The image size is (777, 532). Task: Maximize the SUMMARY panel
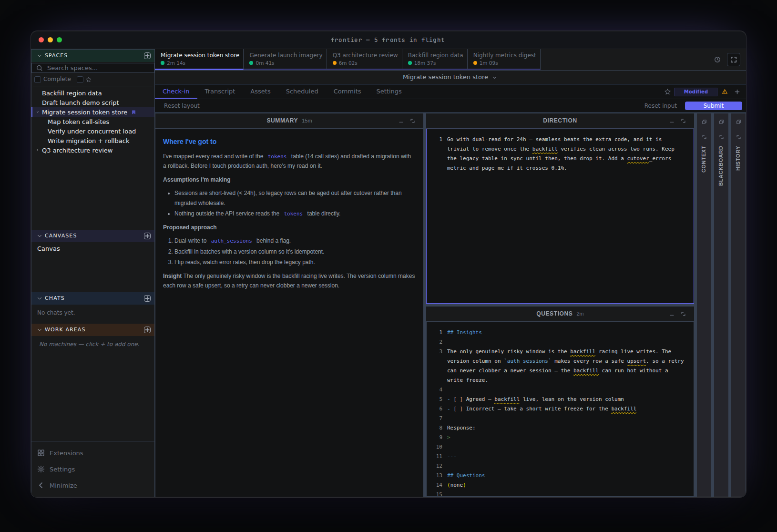(412, 121)
